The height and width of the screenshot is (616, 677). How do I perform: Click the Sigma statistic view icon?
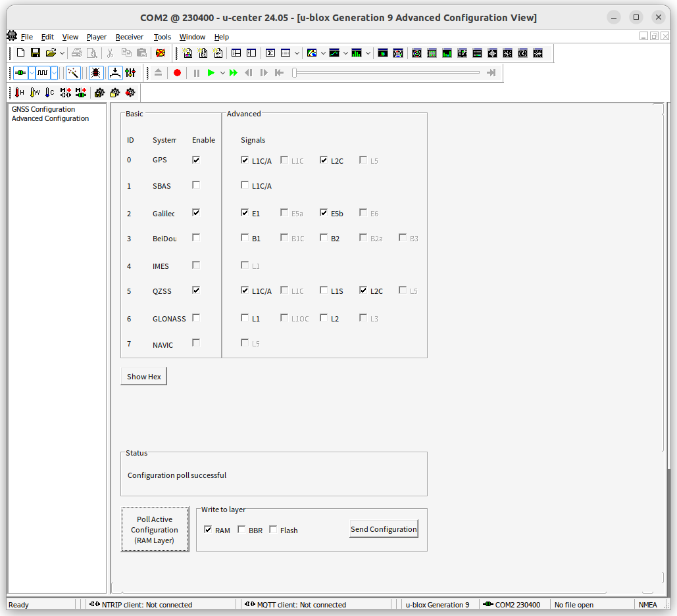pos(270,53)
